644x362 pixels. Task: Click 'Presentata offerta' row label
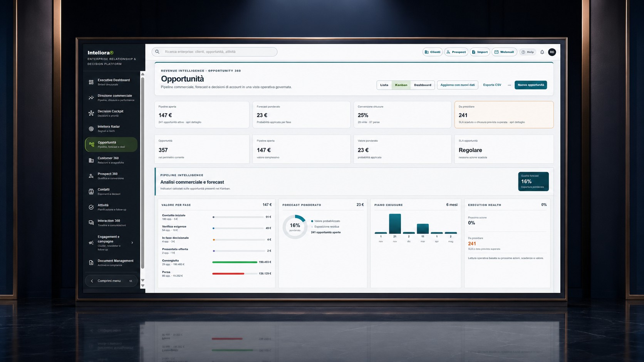175,249
